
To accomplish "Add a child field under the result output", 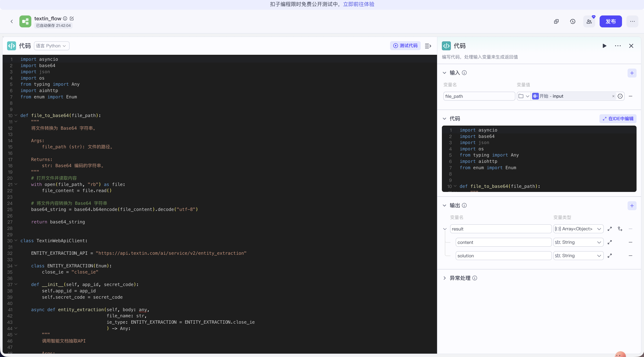I will (620, 229).
